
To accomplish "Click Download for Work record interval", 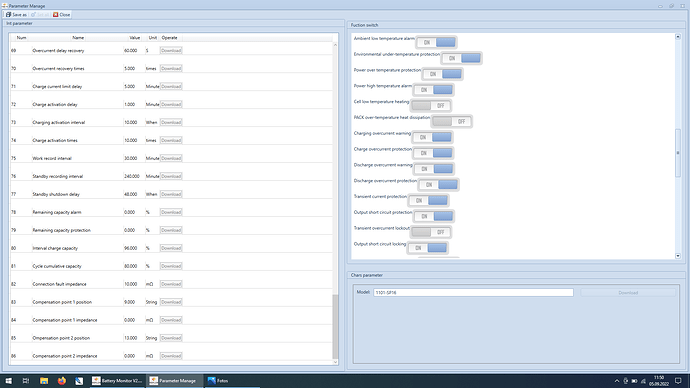I will tap(171, 158).
